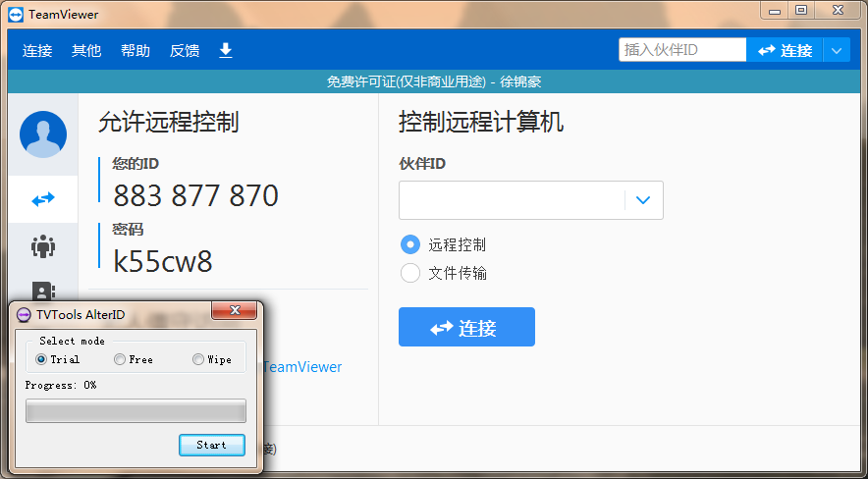The image size is (868, 479).
Task: Click the Progress: 0% label
Action: (x=61, y=385)
